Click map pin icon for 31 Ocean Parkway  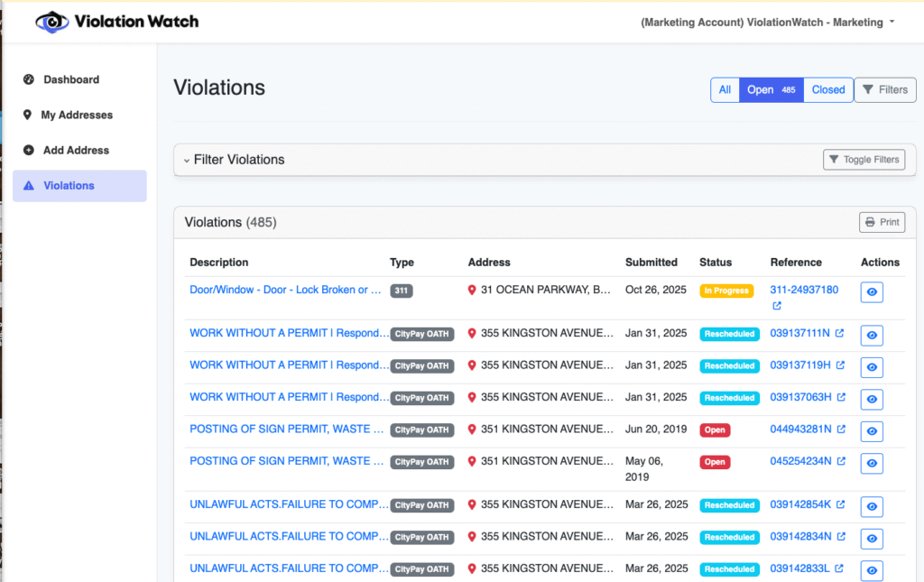472,291
